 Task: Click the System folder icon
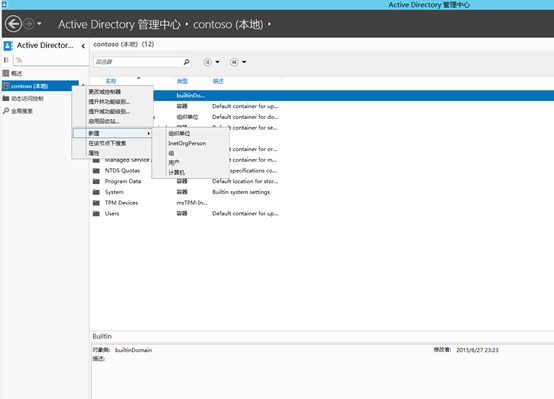point(96,192)
